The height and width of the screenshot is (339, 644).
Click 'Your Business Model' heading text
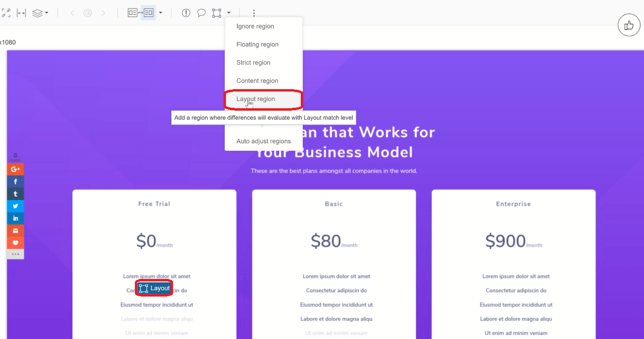[334, 153]
